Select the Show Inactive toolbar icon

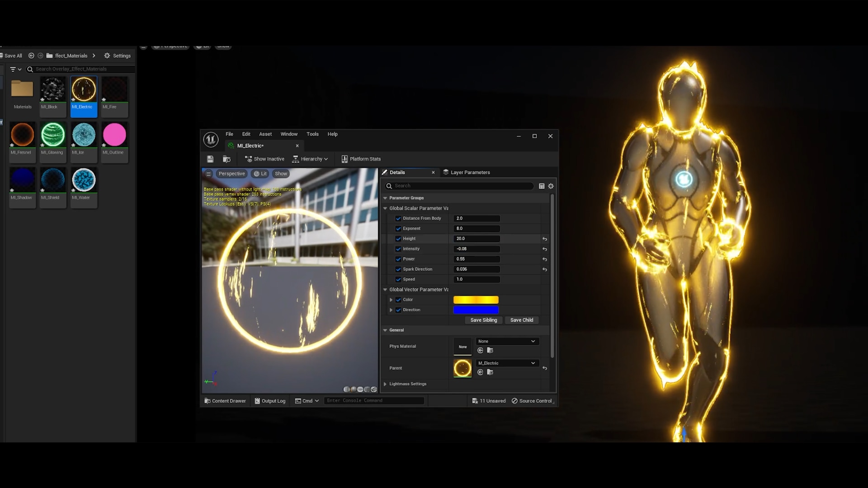264,159
